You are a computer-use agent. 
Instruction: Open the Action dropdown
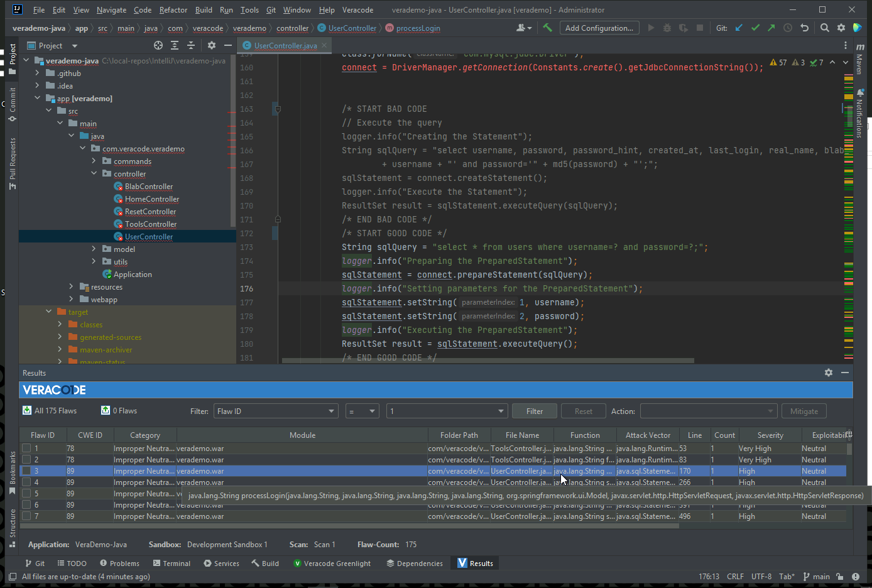point(709,411)
